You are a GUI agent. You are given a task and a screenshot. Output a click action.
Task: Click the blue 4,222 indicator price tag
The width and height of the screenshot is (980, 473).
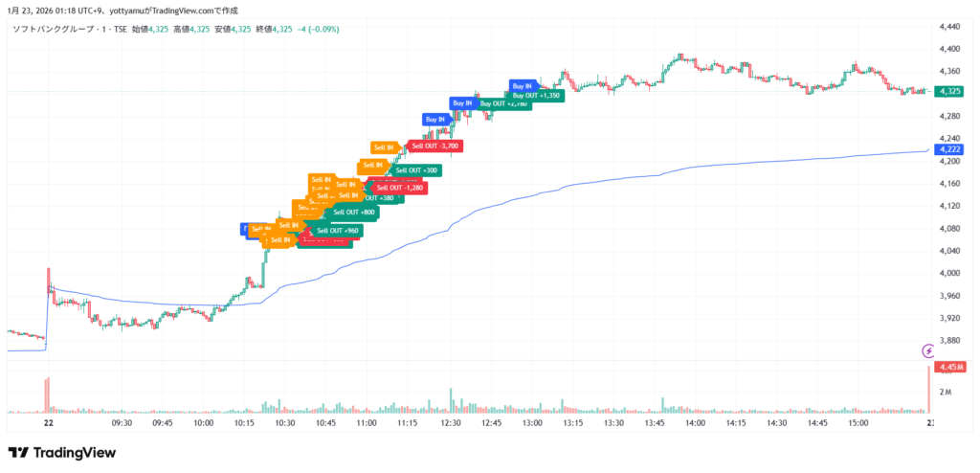point(949,149)
